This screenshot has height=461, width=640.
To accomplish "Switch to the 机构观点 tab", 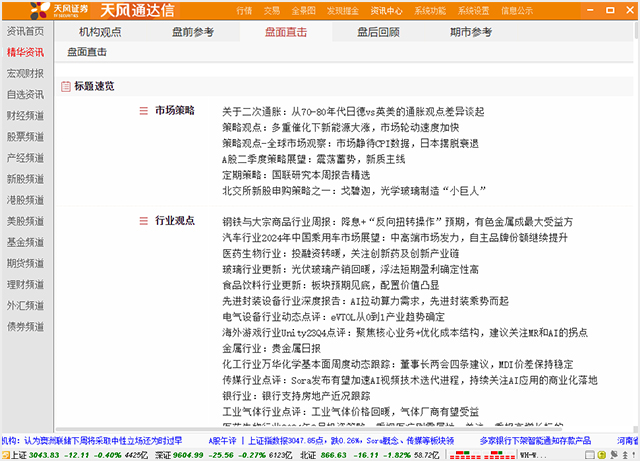I will point(100,32).
